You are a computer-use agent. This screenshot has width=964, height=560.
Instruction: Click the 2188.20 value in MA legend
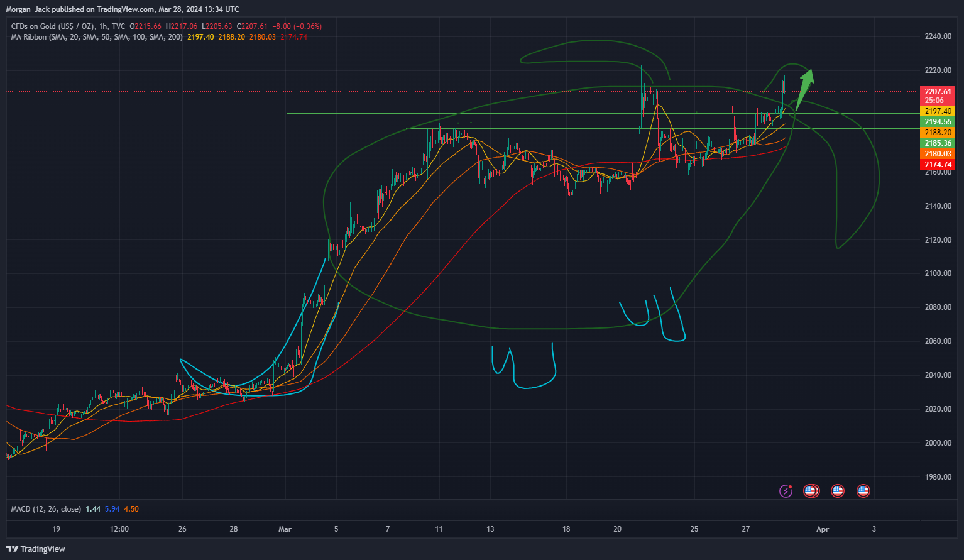[231, 37]
